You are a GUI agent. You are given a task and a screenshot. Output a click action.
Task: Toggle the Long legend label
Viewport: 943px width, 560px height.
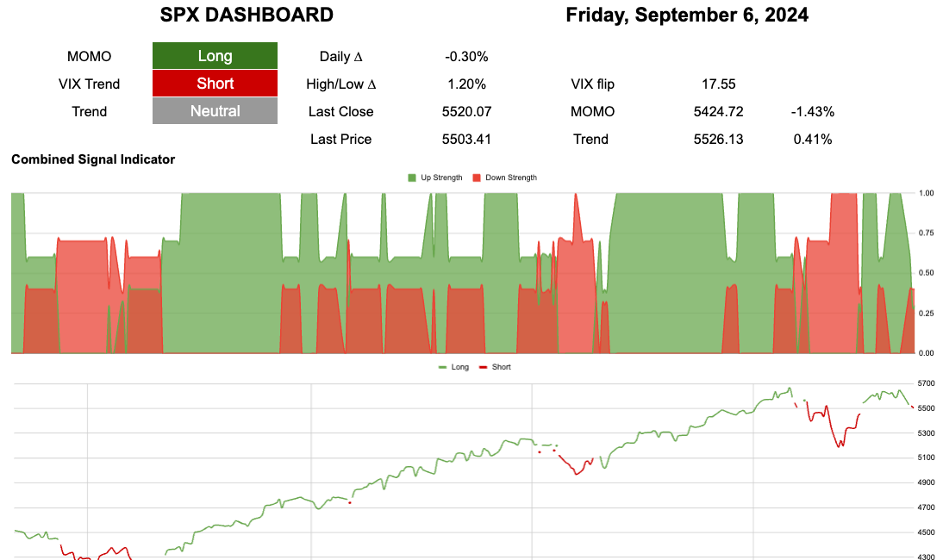(x=460, y=367)
